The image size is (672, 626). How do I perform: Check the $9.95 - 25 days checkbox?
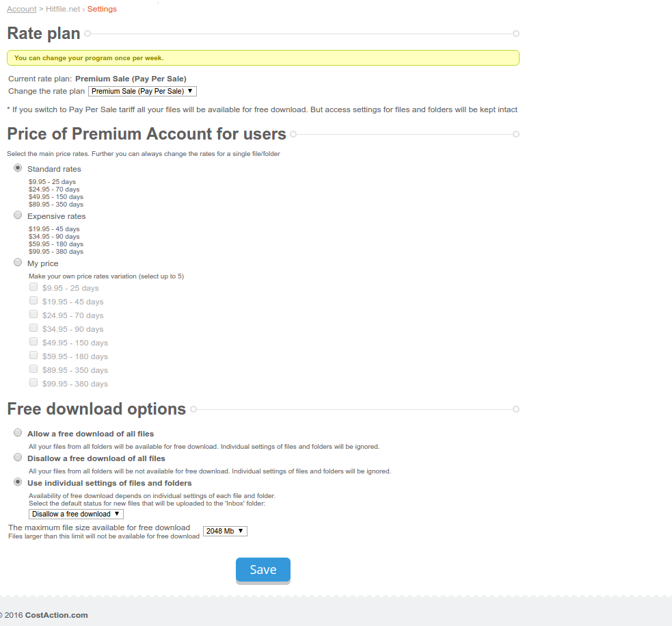click(33, 287)
